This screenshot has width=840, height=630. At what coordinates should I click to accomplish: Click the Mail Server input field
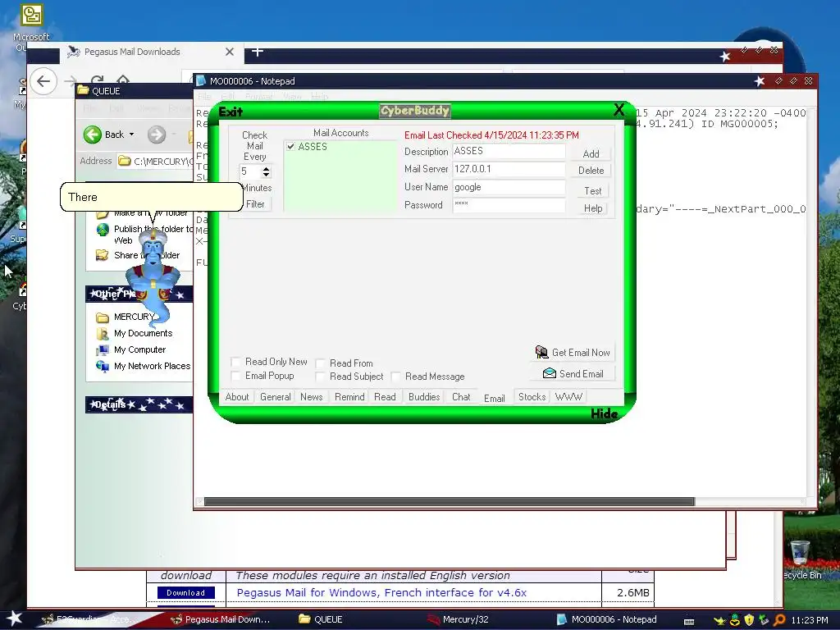(x=509, y=169)
